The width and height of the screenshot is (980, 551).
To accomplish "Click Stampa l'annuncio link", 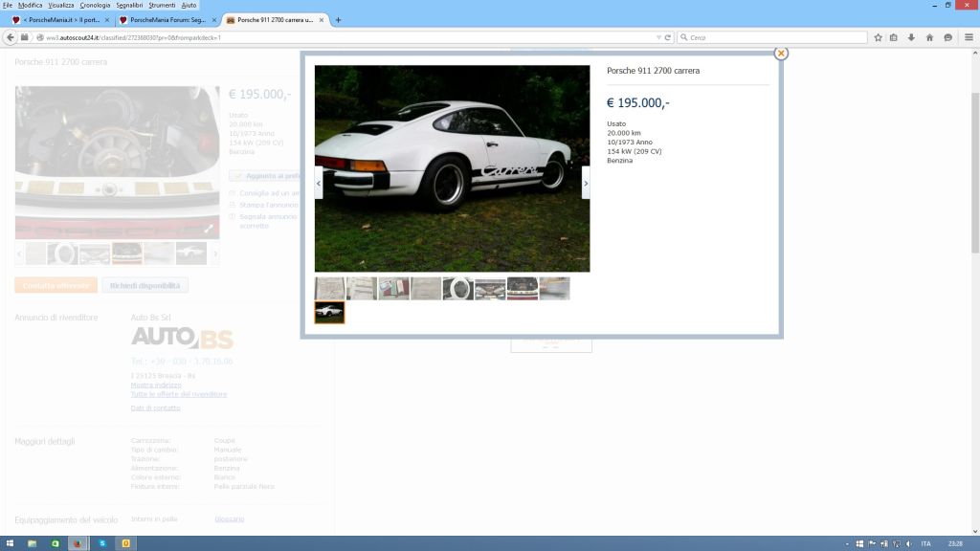I will coord(269,205).
